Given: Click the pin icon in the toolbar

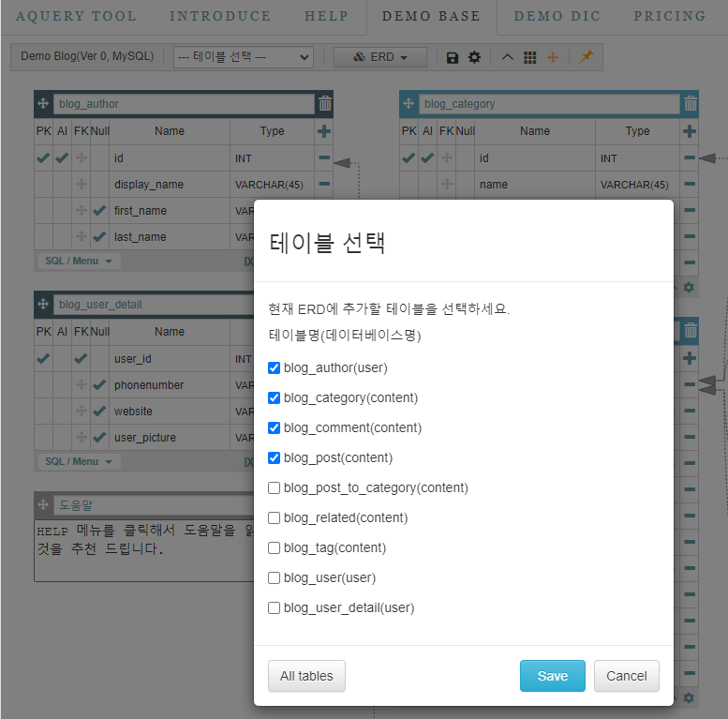Looking at the screenshot, I should (586, 57).
